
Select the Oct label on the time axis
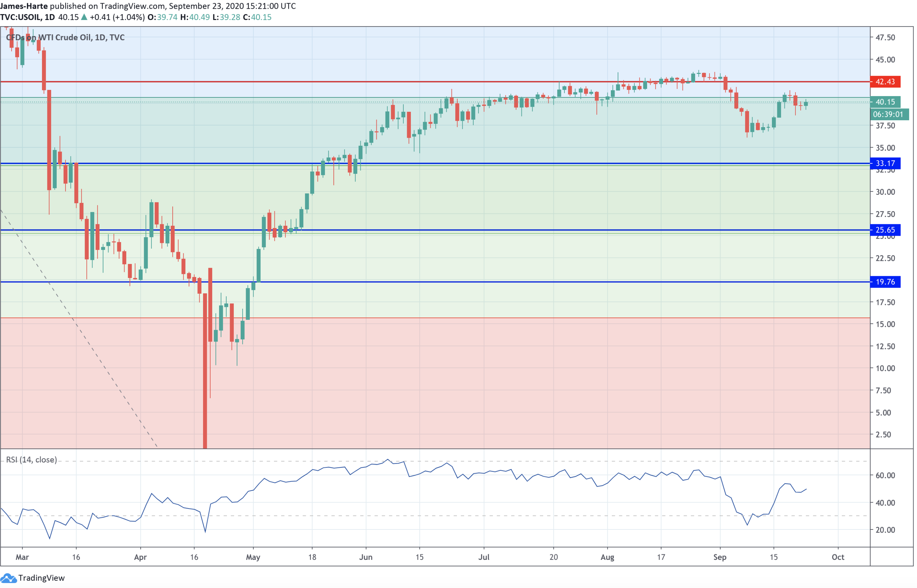838,557
